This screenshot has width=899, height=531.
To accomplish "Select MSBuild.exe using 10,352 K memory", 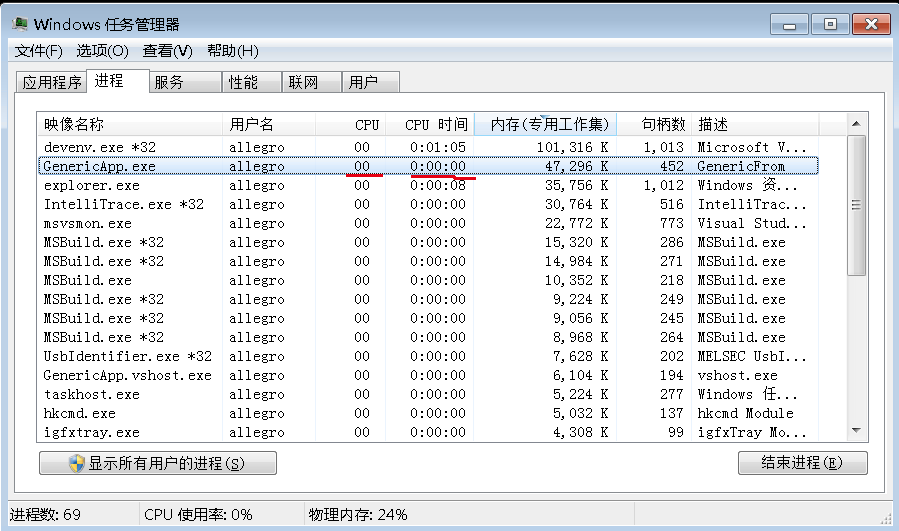I will (x=428, y=280).
